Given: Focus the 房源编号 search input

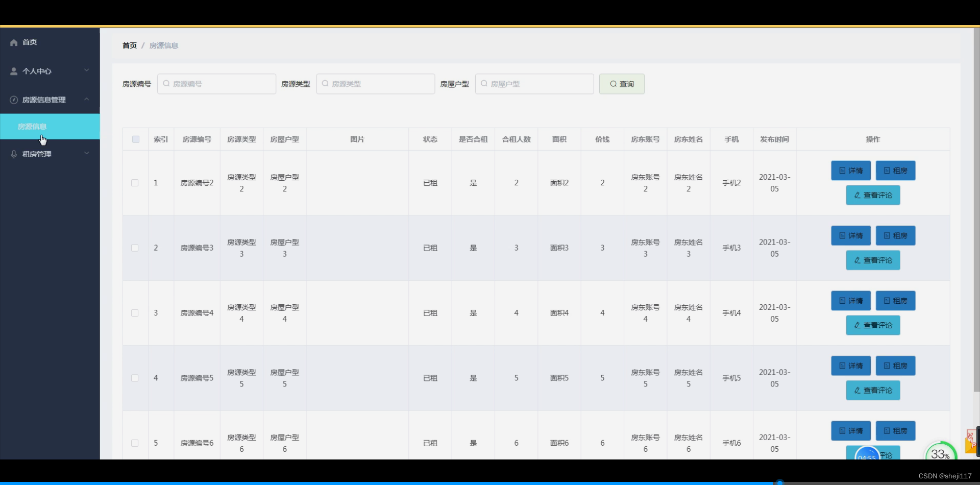Looking at the screenshot, I should [x=216, y=84].
